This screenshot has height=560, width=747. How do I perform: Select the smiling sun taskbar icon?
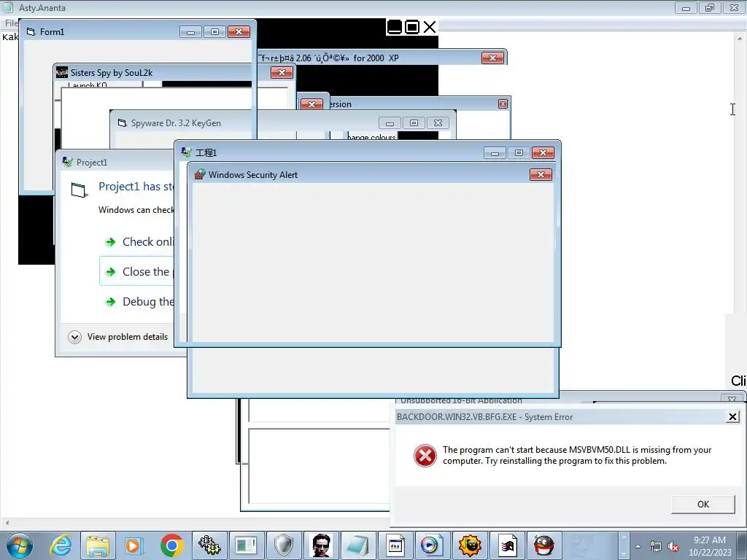(x=470, y=545)
